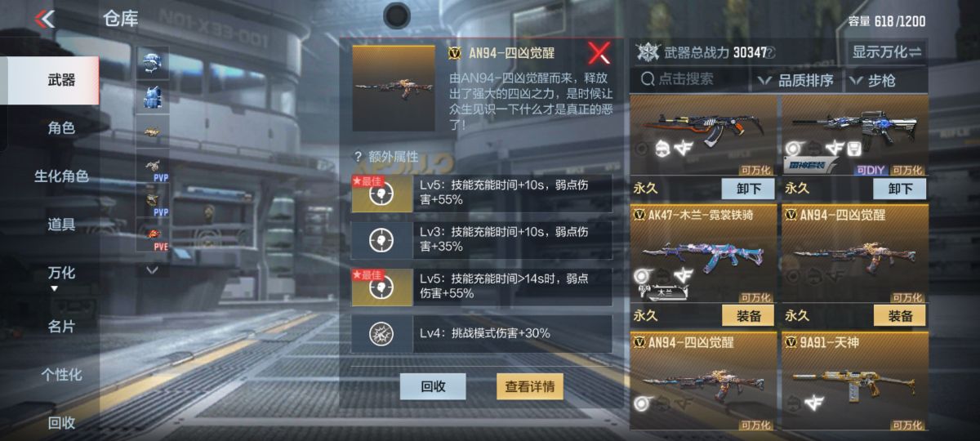Close the AN94-四凶觉醒 detail popup
Viewport: 980px width, 441px height.
(599, 54)
